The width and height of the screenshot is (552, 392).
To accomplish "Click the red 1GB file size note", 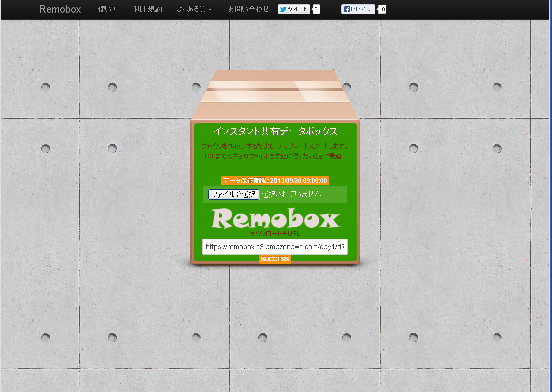I will click(x=275, y=156).
